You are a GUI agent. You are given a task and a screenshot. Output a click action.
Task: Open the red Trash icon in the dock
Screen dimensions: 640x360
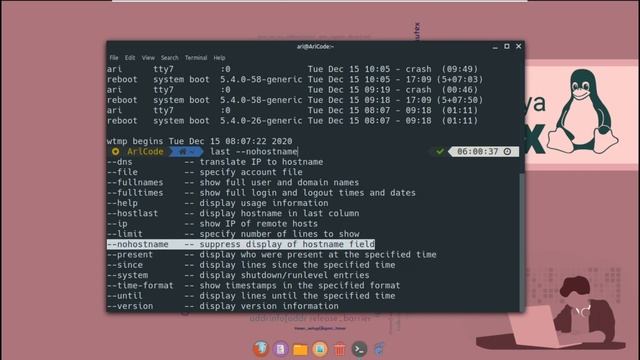340,349
